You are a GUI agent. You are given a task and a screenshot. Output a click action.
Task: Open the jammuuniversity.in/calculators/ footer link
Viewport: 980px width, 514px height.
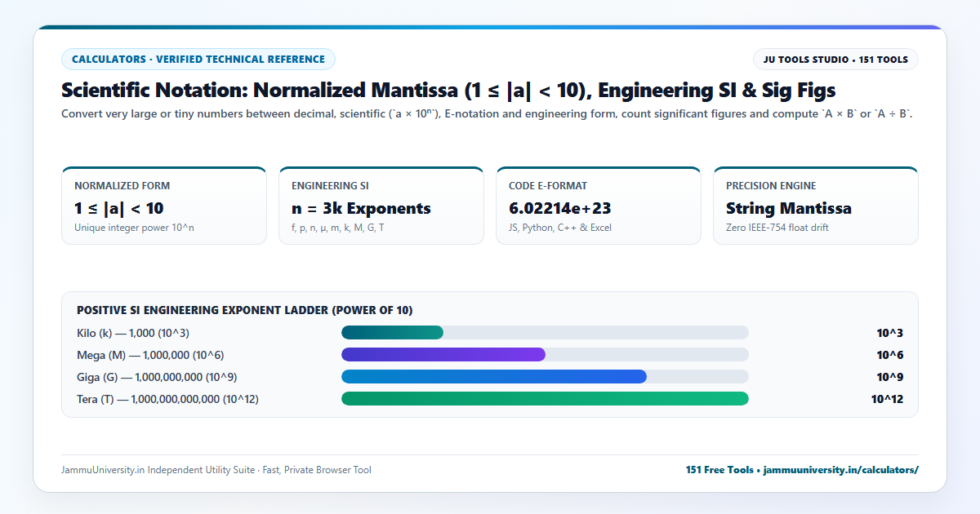841,470
